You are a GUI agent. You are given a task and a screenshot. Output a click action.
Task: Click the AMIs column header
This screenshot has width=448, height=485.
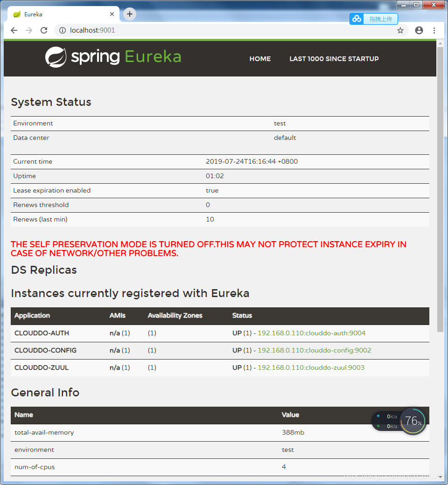[117, 316]
